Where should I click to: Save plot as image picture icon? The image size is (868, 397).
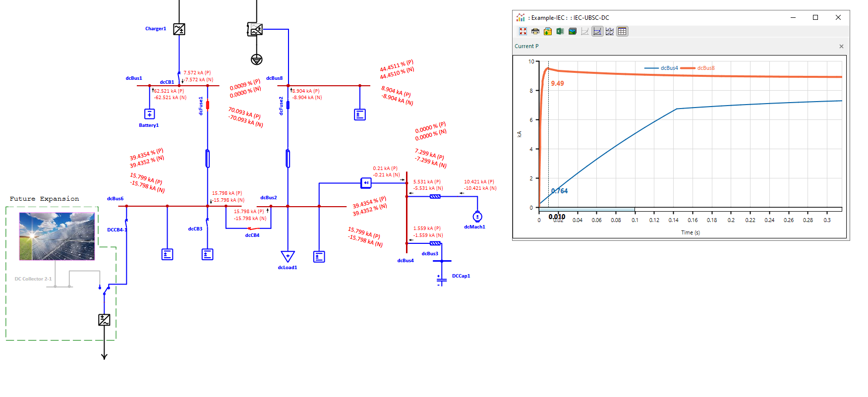point(572,31)
